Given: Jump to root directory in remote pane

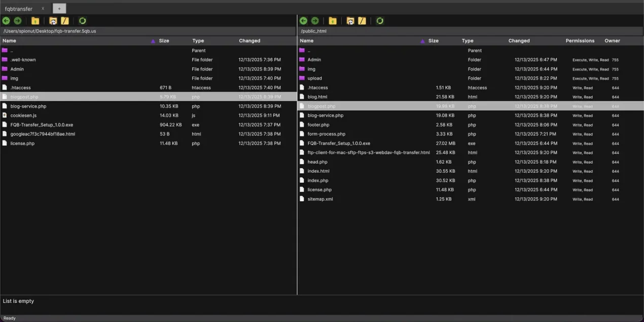Looking at the screenshot, I should coord(361,20).
